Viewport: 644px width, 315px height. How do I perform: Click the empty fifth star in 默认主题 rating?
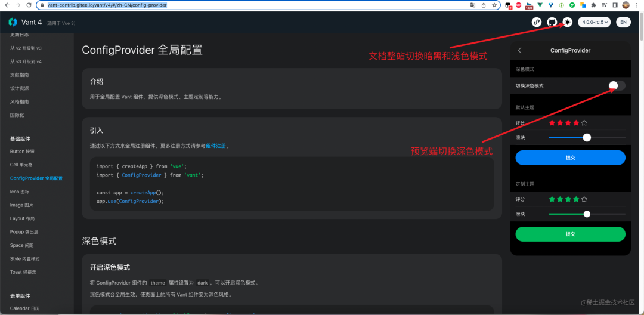(x=584, y=123)
